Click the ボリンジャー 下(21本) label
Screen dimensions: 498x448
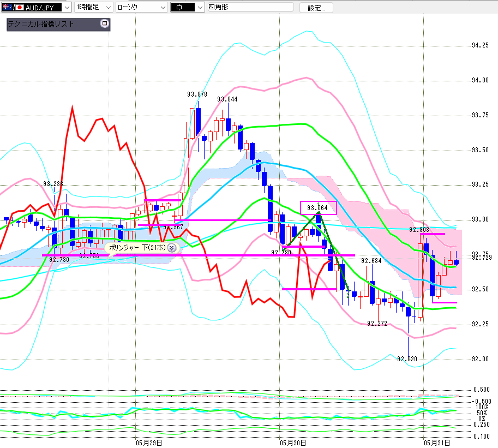pos(137,248)
